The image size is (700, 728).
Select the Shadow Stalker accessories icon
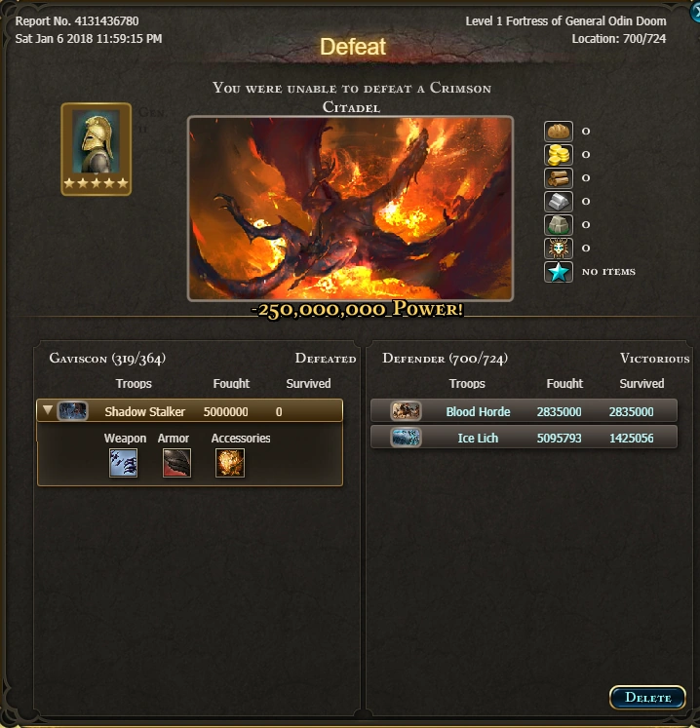pyautogui.click(x=230, y=463)
